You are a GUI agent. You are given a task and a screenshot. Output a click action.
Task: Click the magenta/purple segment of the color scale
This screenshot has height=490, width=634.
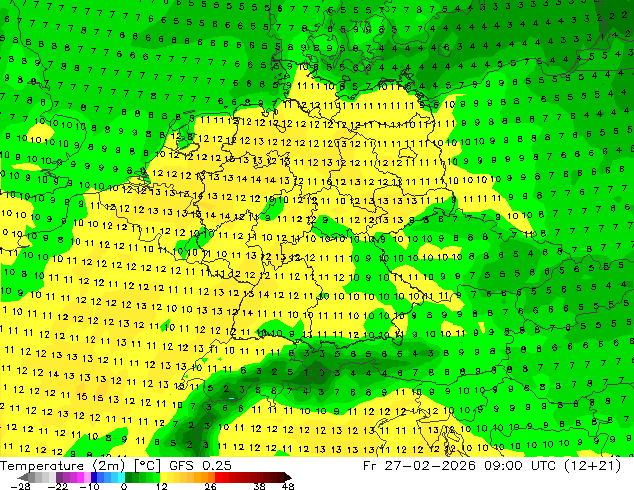point(73,477)
